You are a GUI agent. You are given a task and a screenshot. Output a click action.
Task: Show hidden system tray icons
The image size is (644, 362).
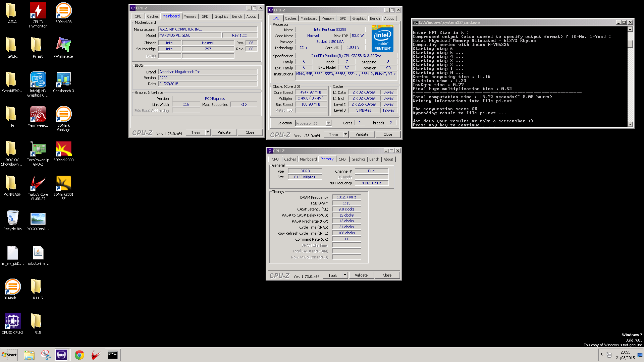pyautogui.click(x=601, y=355)
